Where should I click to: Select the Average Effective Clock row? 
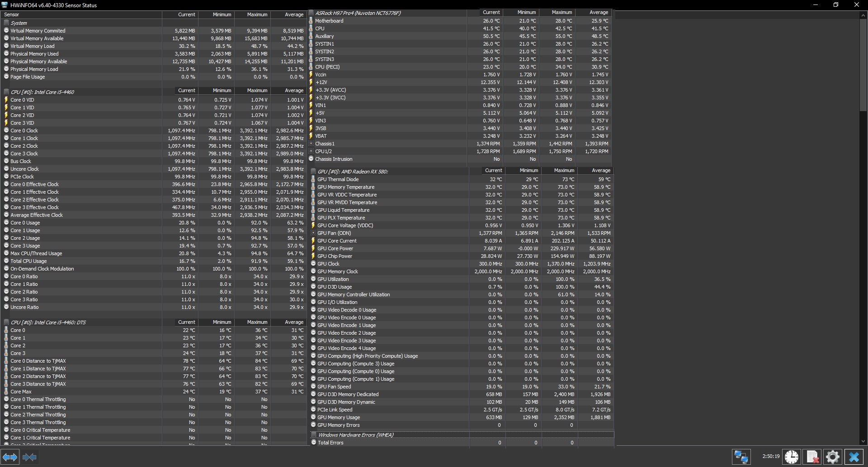click(x=154, y=215)
